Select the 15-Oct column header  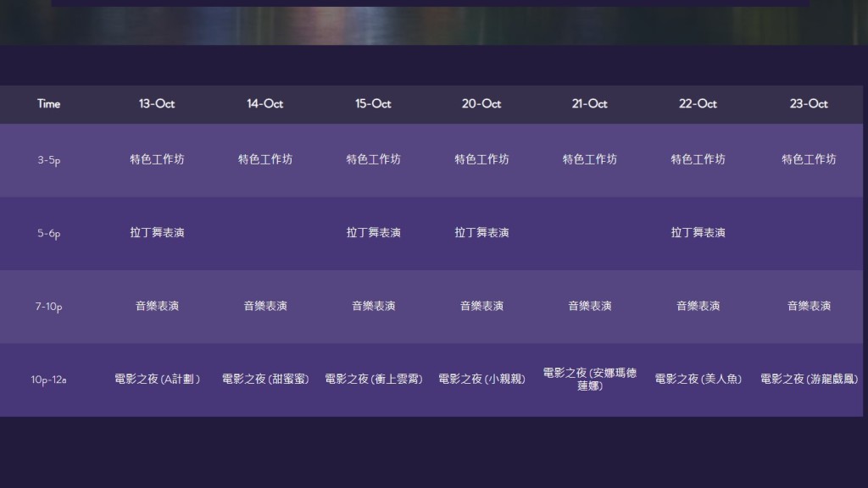tap(373, 104)
